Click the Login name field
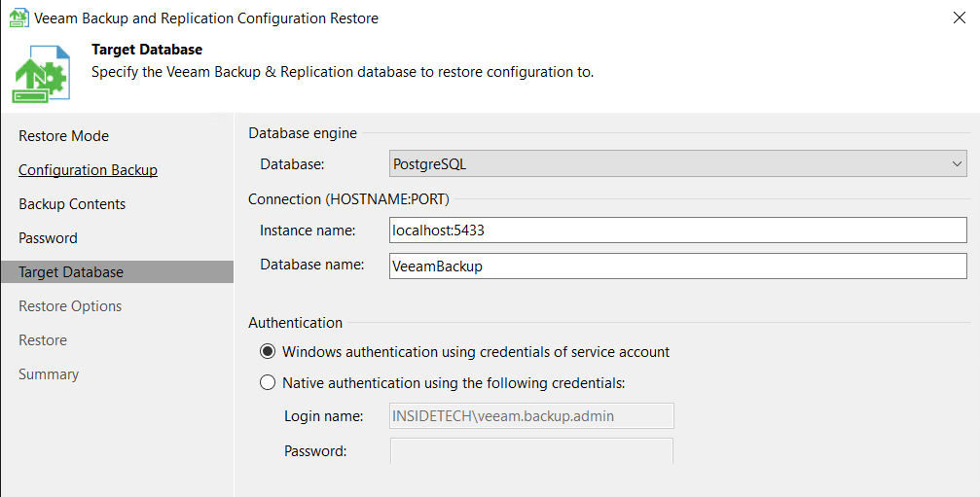 coord(531,416)
